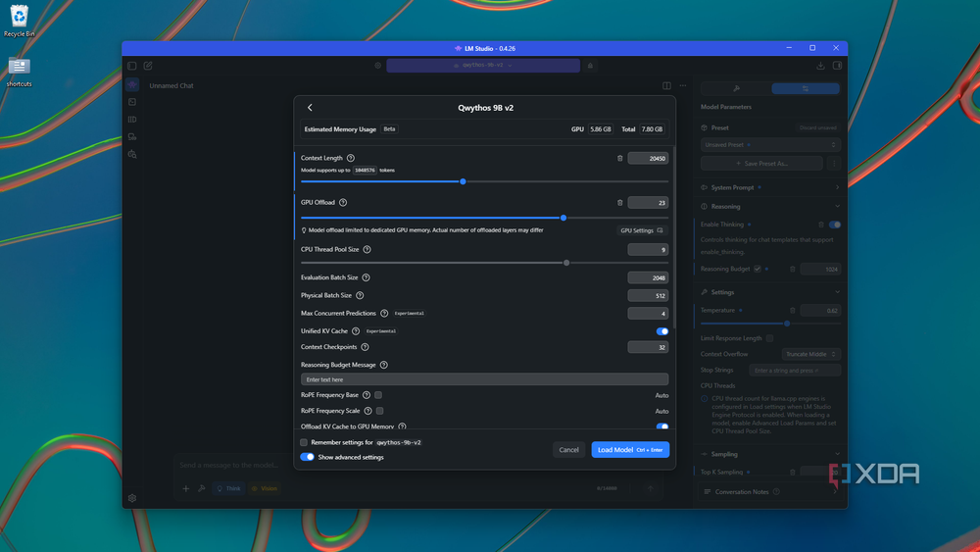Click the Cancel button
The height and width of the screenshot is (552, 980).
coord(568,449)
